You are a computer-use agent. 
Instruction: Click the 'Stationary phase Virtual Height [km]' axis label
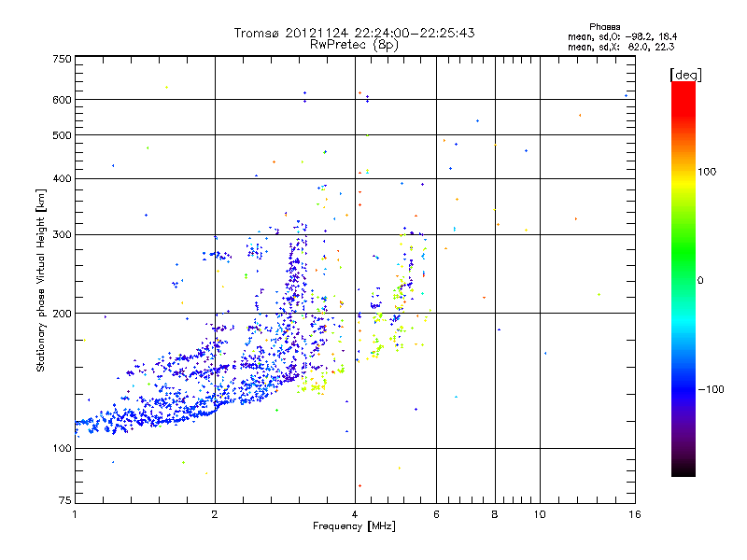point(40,281)
